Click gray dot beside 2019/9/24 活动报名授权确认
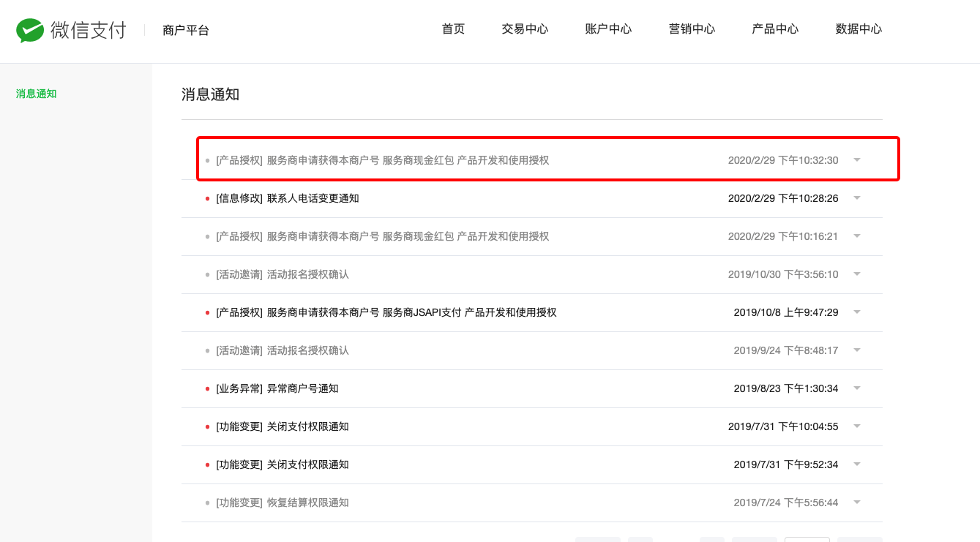Screen dimensions: 980x542 (206, 350)
